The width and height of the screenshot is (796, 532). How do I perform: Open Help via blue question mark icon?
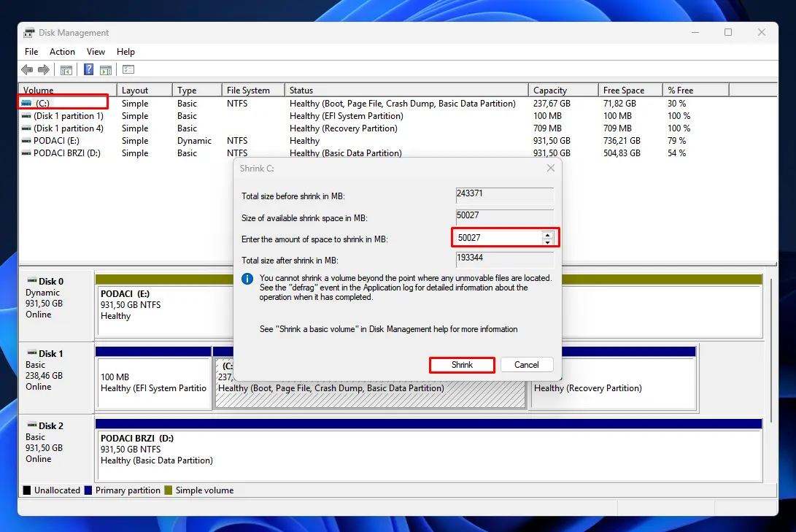pos(88,70)
